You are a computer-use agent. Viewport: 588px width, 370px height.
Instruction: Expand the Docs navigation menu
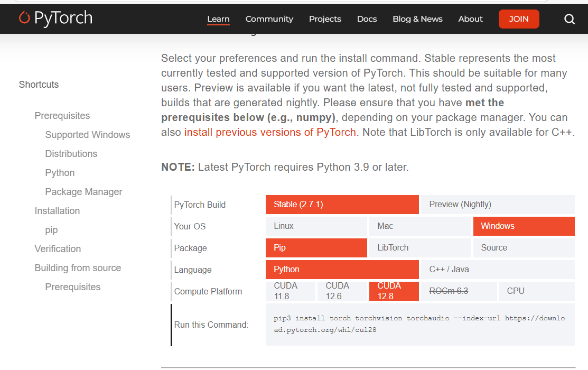(x=367, y=19)
